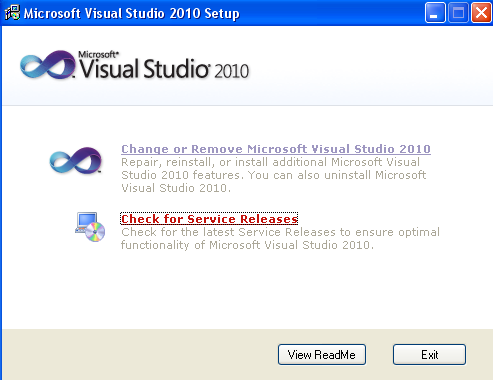Viewport: 493px width, 380px height.
Task: Click the beige footer area left of View ReadMe
Action: 140,355
